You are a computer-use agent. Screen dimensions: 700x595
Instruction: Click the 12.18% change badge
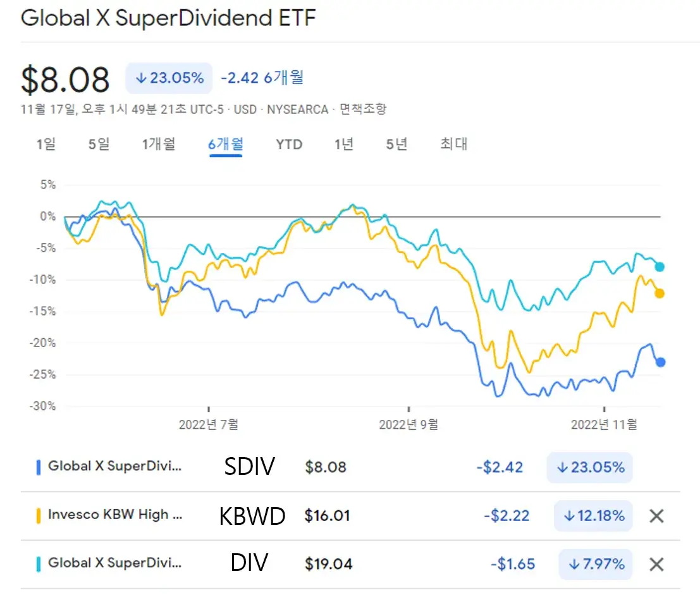593,516
